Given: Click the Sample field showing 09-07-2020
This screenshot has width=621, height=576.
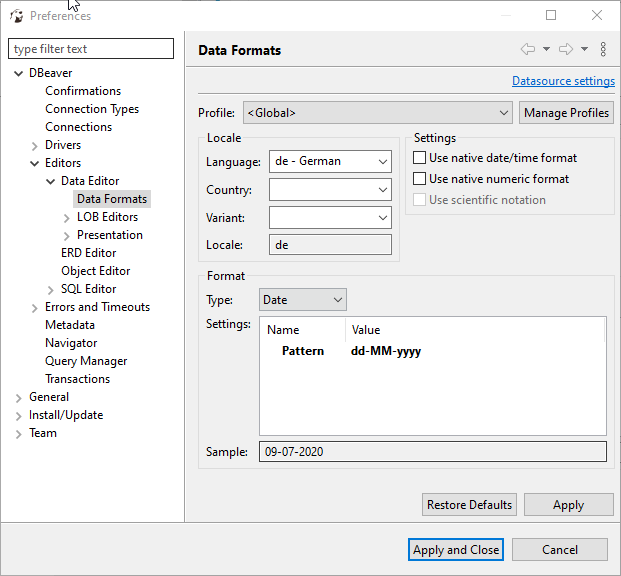Looking at the screenshot, I should pyautogui.click(x=433, y=452).
